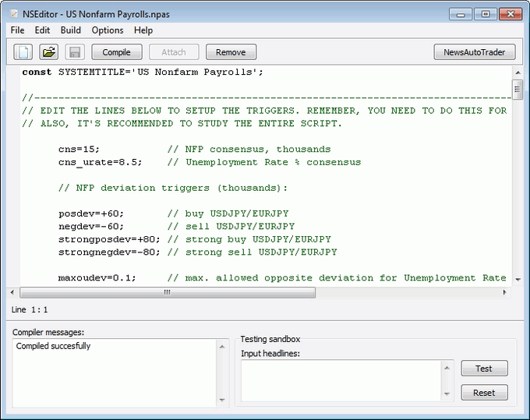Click Input headlines scroll down arrow

point(447,394)
